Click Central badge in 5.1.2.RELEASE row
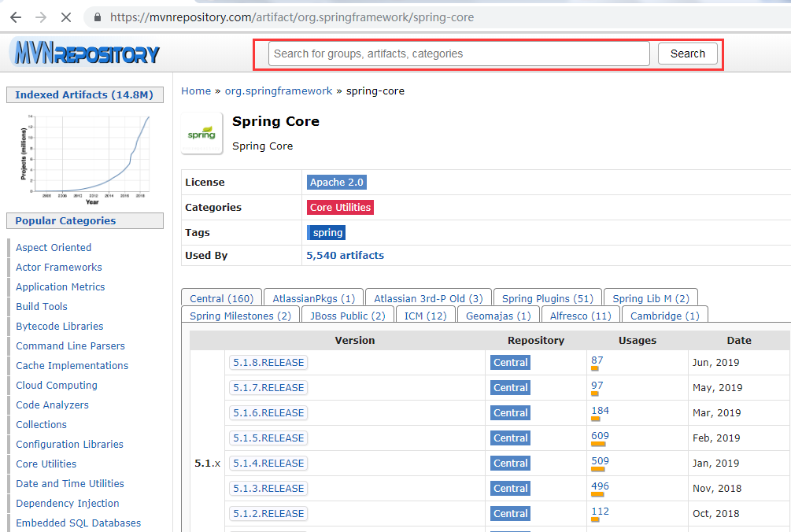 (511, 514)
